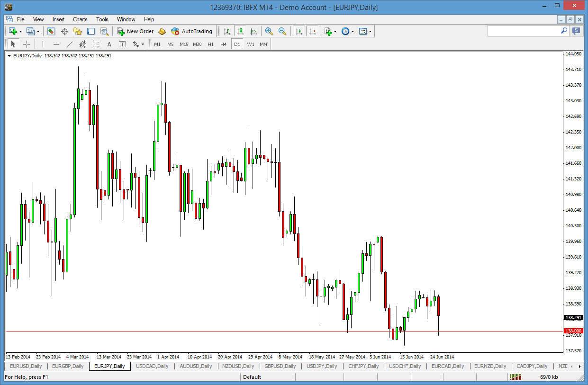Zoom in on the chart
Image resolution: width=588 pixels, height=385 pixels.
point(269,31)
